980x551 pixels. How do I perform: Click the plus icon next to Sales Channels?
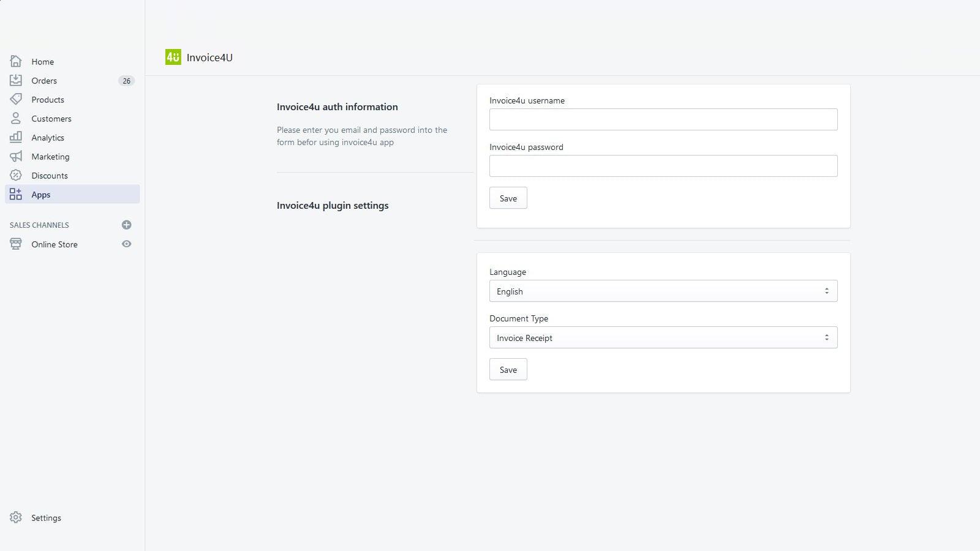(x=126, y=225)
